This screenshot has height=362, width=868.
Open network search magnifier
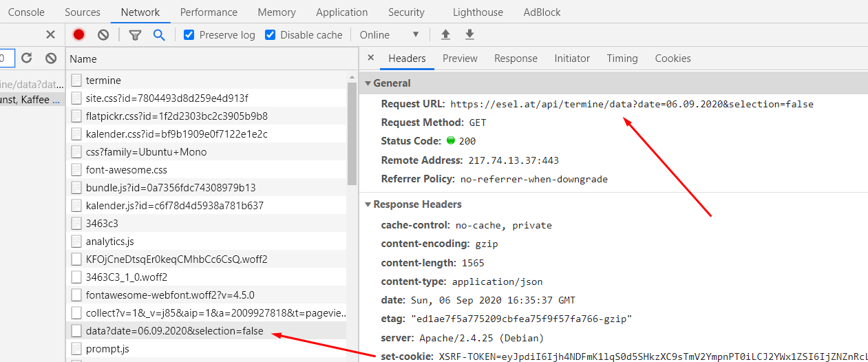(x=159, y=34)
